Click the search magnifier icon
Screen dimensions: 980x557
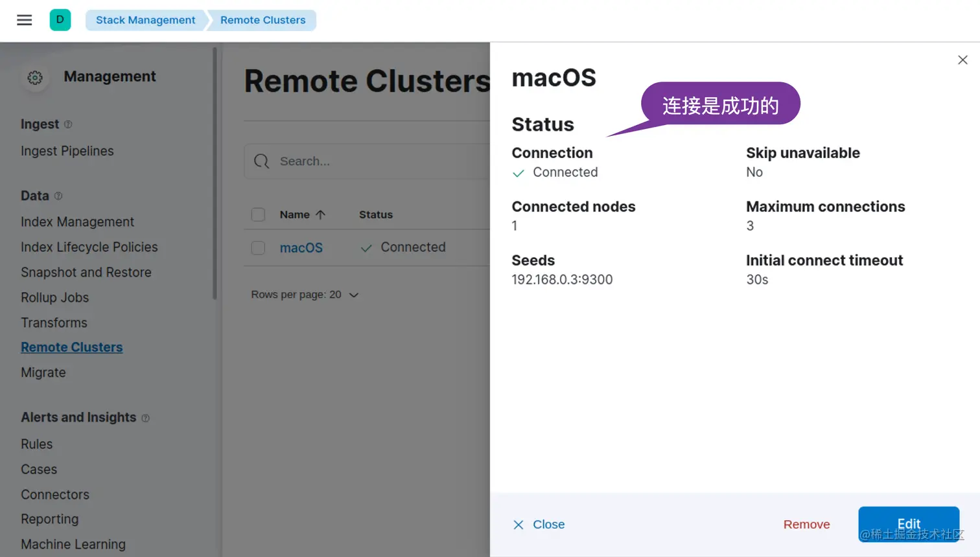[262, 161]
